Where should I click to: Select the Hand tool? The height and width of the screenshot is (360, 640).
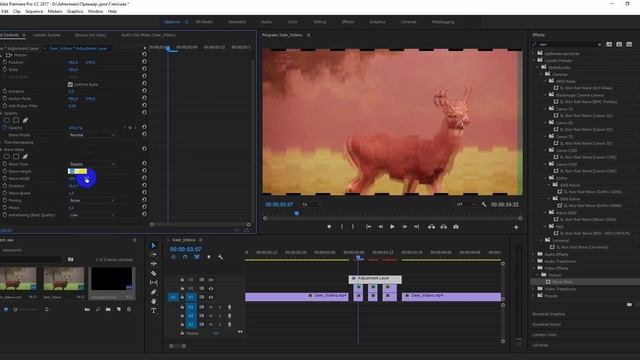(x=153, y=301)
